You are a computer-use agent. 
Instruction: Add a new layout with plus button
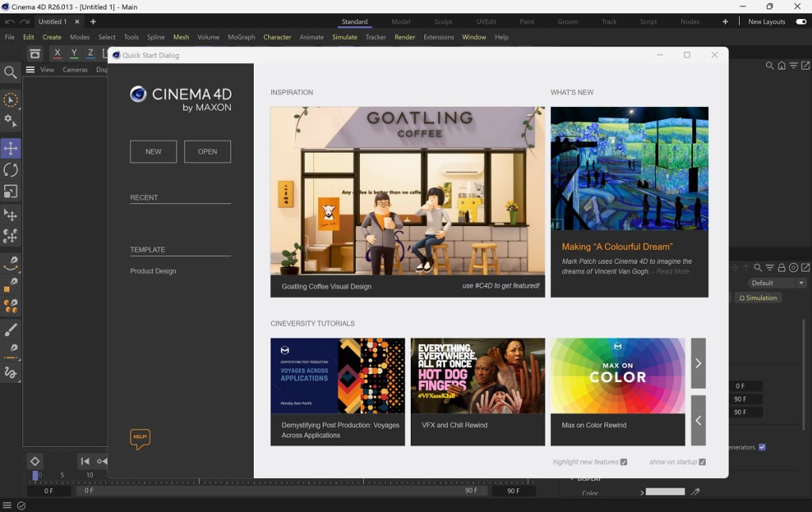point(725,21)
